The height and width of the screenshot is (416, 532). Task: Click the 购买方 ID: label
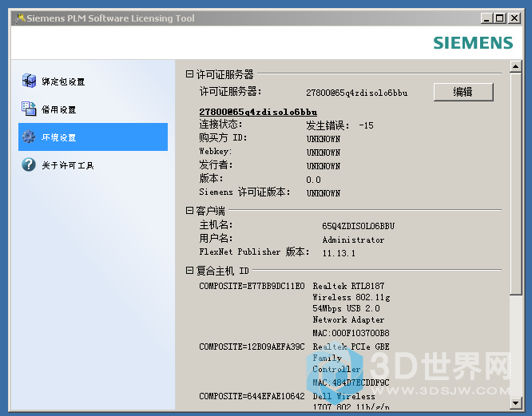tap(223, 137)
